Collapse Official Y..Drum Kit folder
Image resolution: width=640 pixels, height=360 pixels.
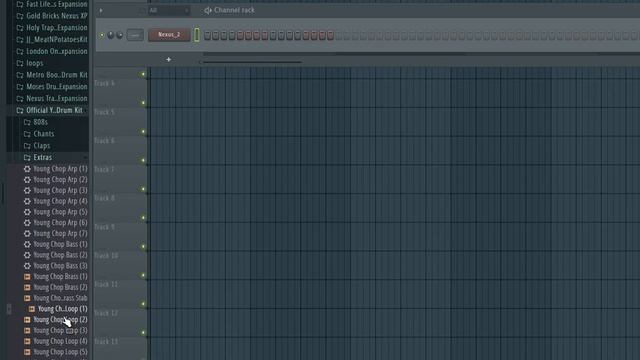tap(49, 111)
